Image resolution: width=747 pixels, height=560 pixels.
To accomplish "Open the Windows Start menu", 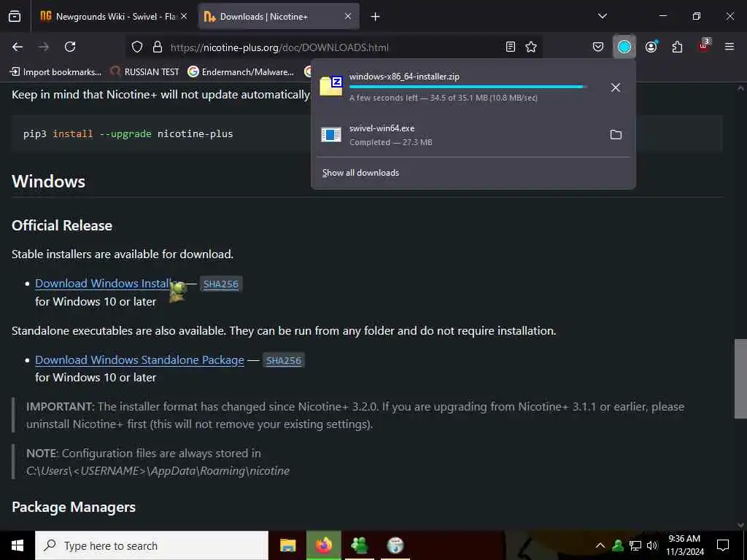I will click(x=18, y=545).
